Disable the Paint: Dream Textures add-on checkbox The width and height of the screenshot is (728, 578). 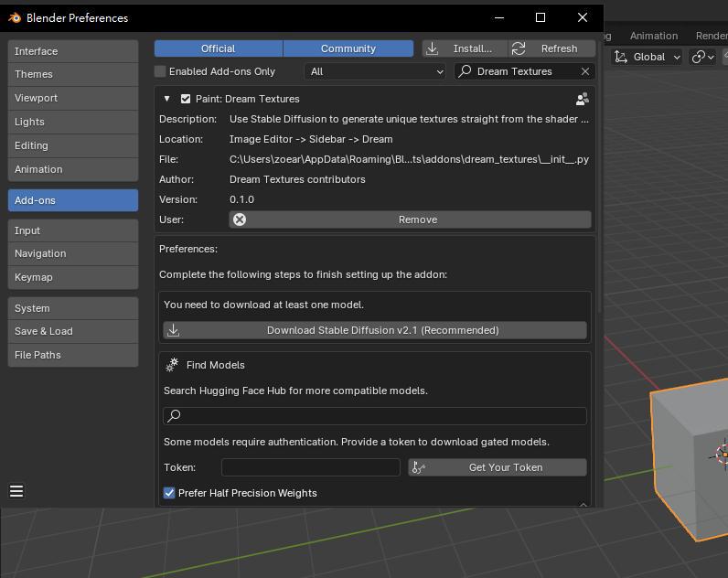pyautogui.click(x=186, y=99)
